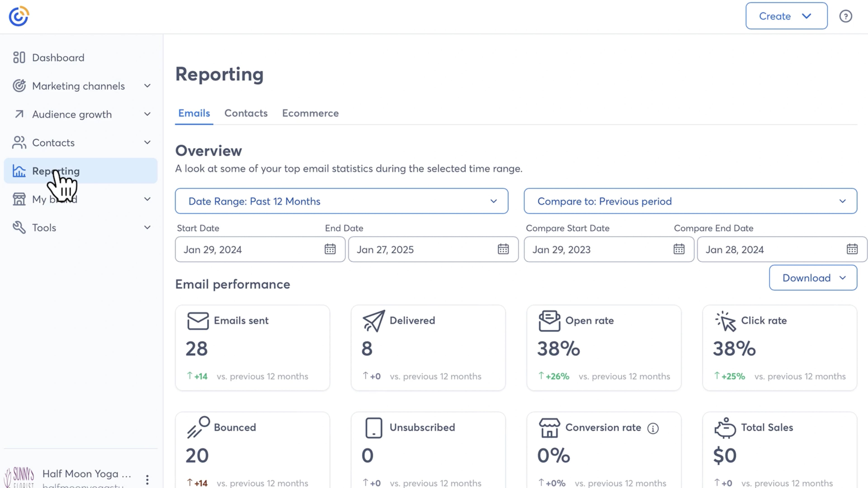Click the Constant Contact logo icon
Viewport: 868px width, 488px height.
(x=19, y=16)
